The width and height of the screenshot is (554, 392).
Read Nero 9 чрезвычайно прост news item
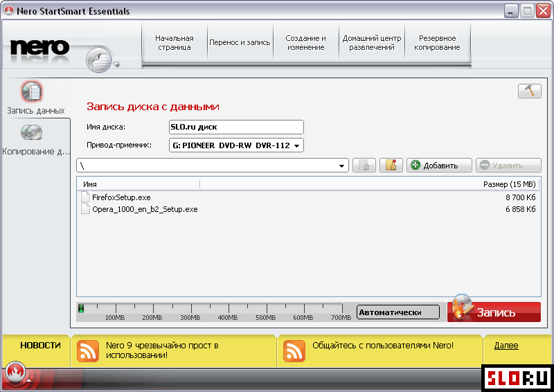click(x=162, y=350)
